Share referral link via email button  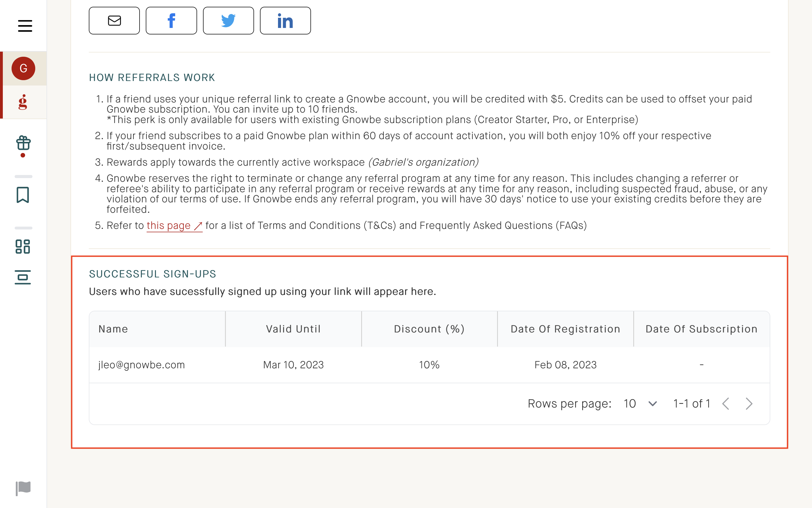114,21
